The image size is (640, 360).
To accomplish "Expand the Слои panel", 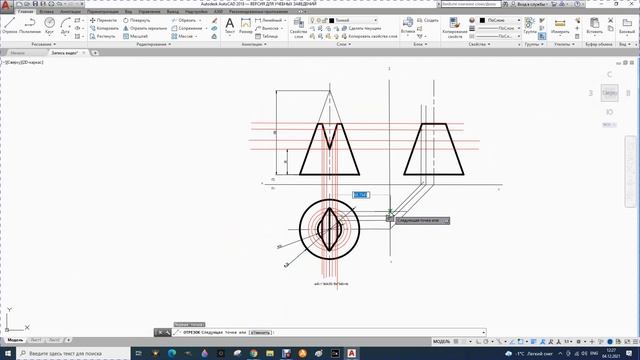I will 344,44.
